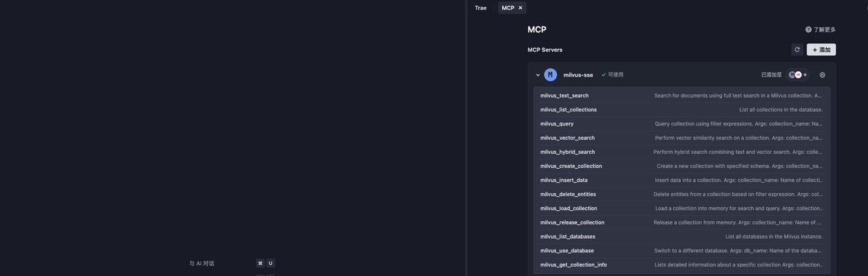Click the 已添加至 label
Screen dimensions: 868x276
771,75
